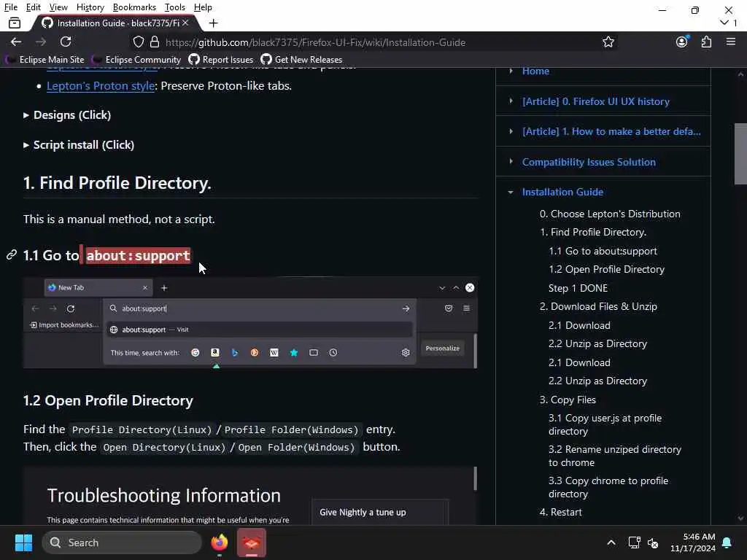The image size is (747, 560).
Task: Open '[Article] 0. Firefox UI UX history' link
Action: 595,101
